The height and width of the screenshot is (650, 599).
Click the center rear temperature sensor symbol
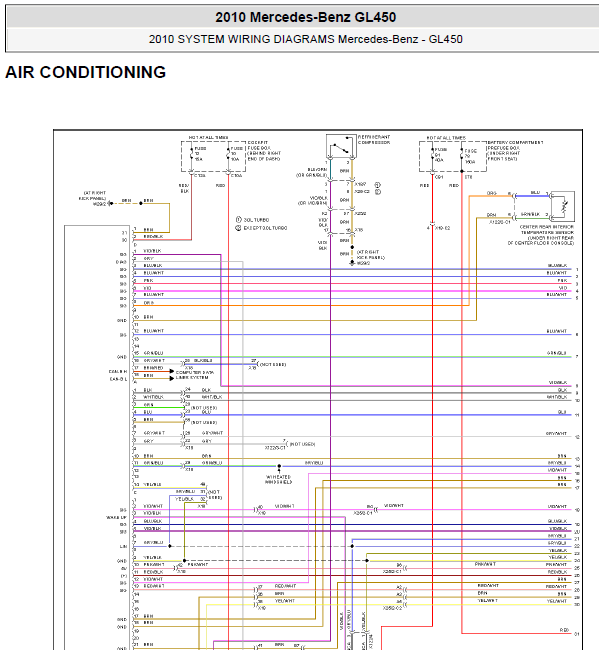coord(563,206)
